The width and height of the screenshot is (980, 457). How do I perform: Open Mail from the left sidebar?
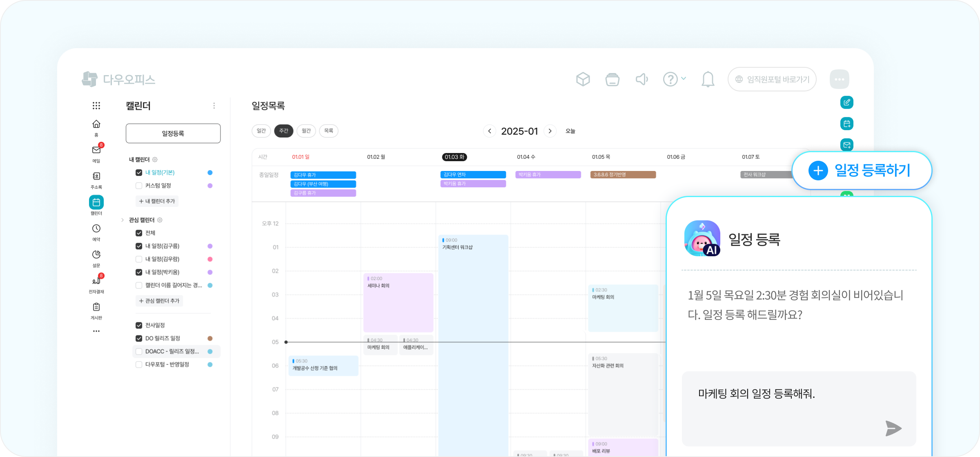(96, 150)
